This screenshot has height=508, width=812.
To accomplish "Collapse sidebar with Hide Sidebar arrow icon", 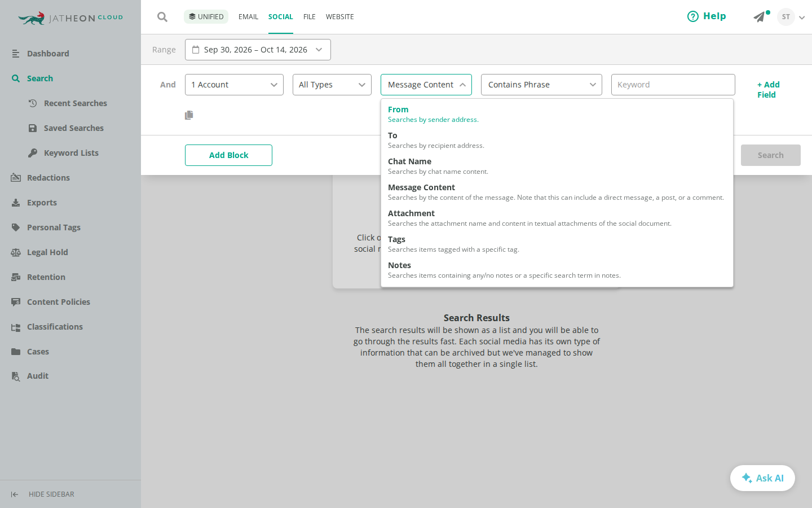I will pyautogui.click(x=15, y=494).
